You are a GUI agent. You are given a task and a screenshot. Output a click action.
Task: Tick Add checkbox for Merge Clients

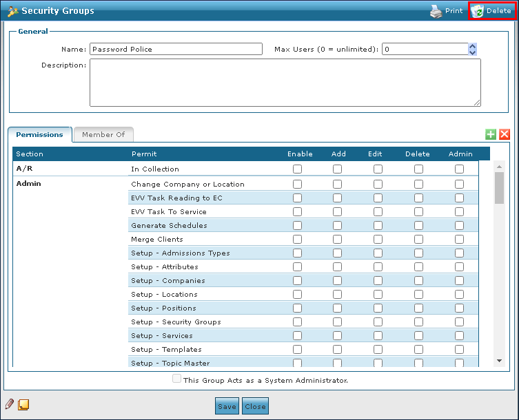pyautogui.click(x=337, y=240)
